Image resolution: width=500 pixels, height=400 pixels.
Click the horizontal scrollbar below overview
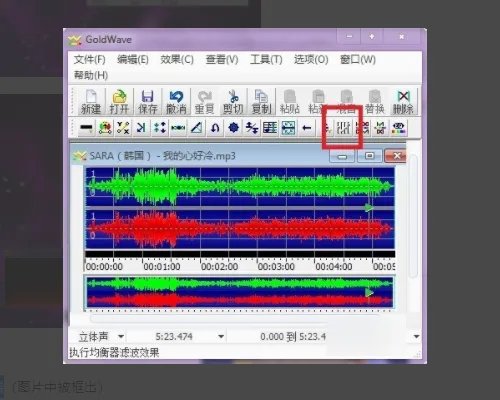coord(235,318)
